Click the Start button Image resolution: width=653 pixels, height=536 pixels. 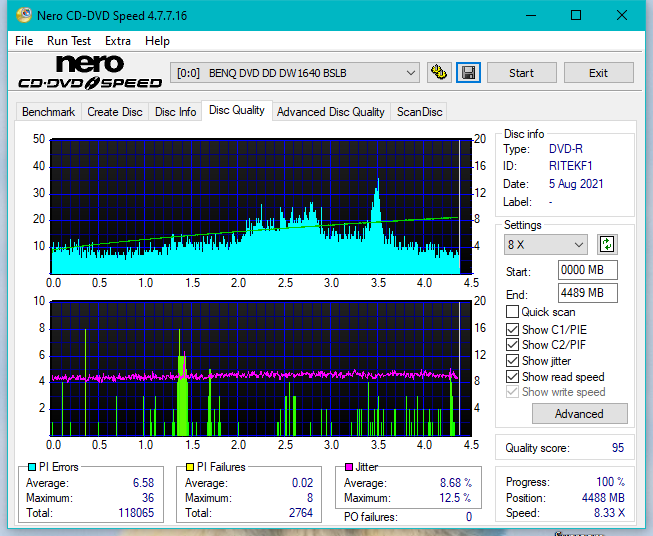[x=521, y=73]
